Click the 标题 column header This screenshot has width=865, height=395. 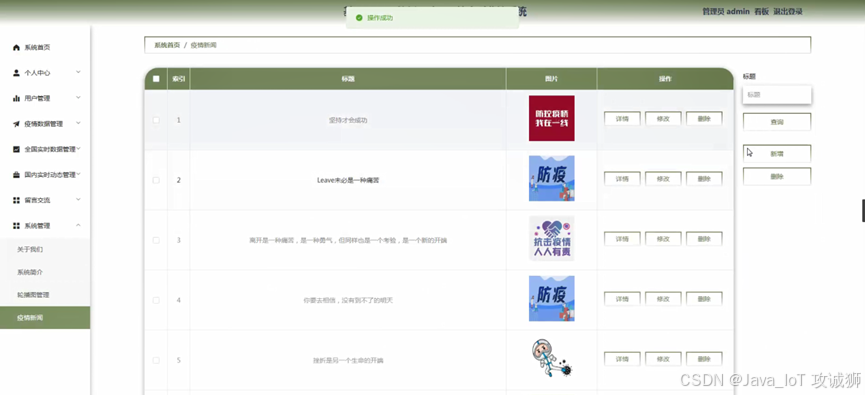tap(348, 79)
